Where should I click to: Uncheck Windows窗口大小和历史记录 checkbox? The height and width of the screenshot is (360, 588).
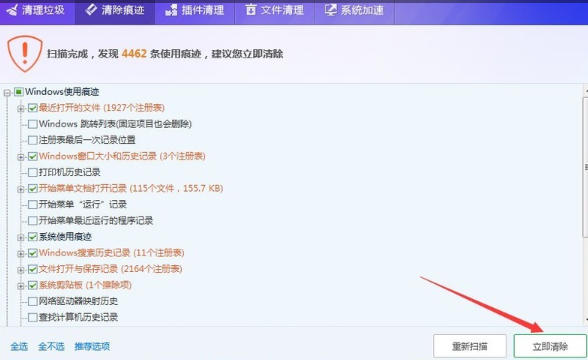point(33,156)
